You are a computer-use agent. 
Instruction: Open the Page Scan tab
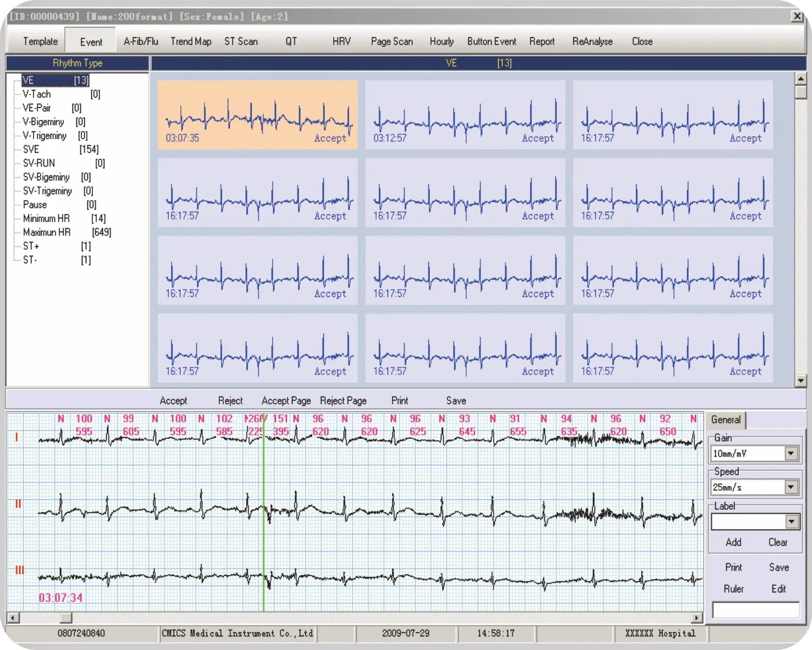tap(391, 41)
